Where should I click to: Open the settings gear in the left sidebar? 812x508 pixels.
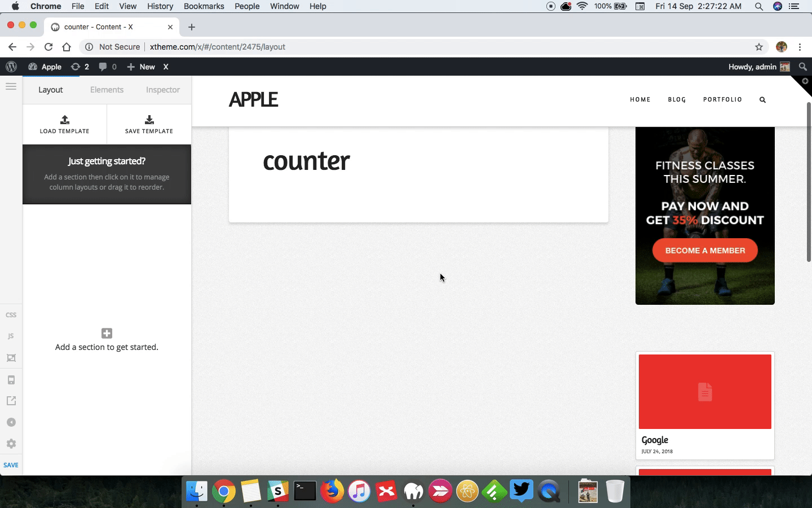pos(11,444)
